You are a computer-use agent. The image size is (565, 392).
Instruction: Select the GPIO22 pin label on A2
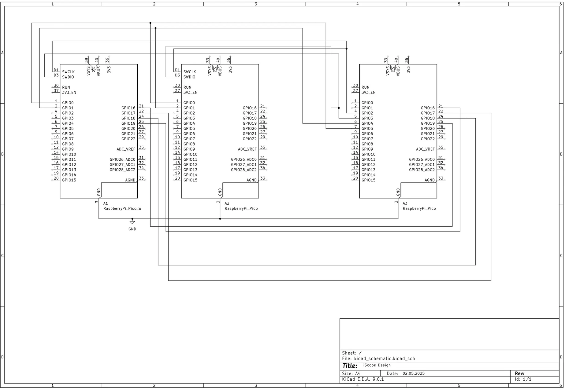point(250,139)
